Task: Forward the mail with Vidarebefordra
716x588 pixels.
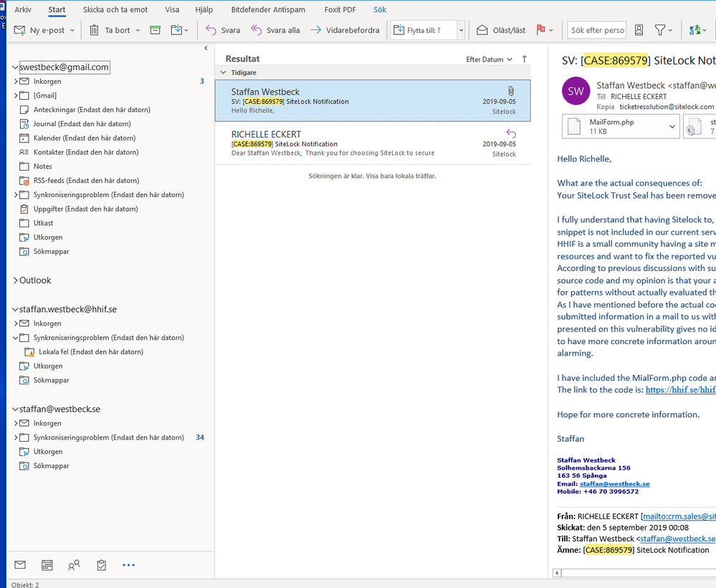Action: tap(345, 30)
